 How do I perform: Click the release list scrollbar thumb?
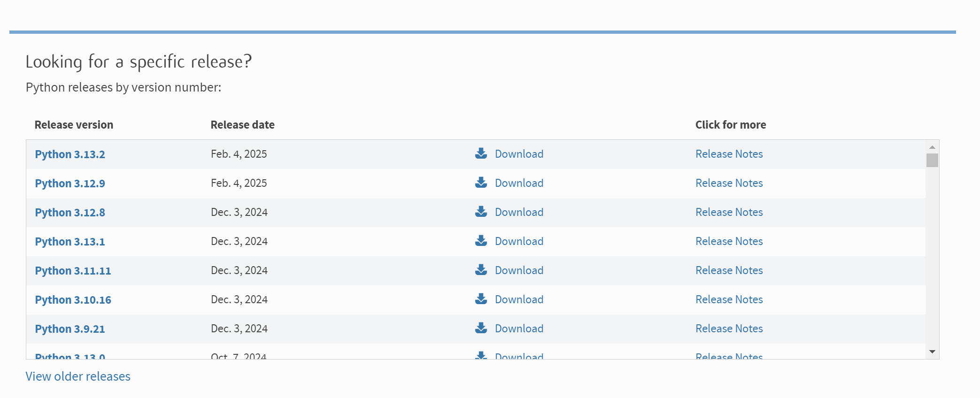click(x=932, y=161)
